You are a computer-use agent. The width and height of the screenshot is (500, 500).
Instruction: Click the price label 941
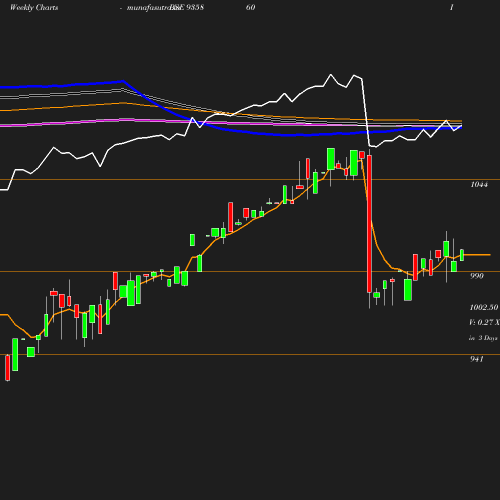[x=477, y=359]
